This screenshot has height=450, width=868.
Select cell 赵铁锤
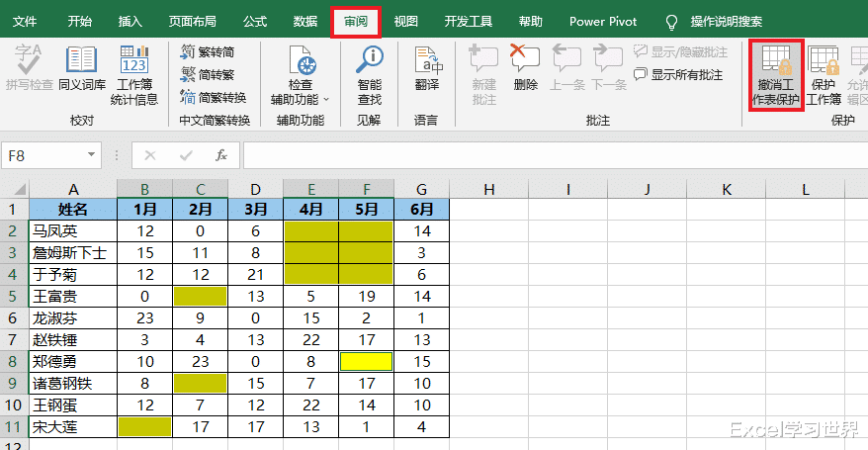[73, 340]
